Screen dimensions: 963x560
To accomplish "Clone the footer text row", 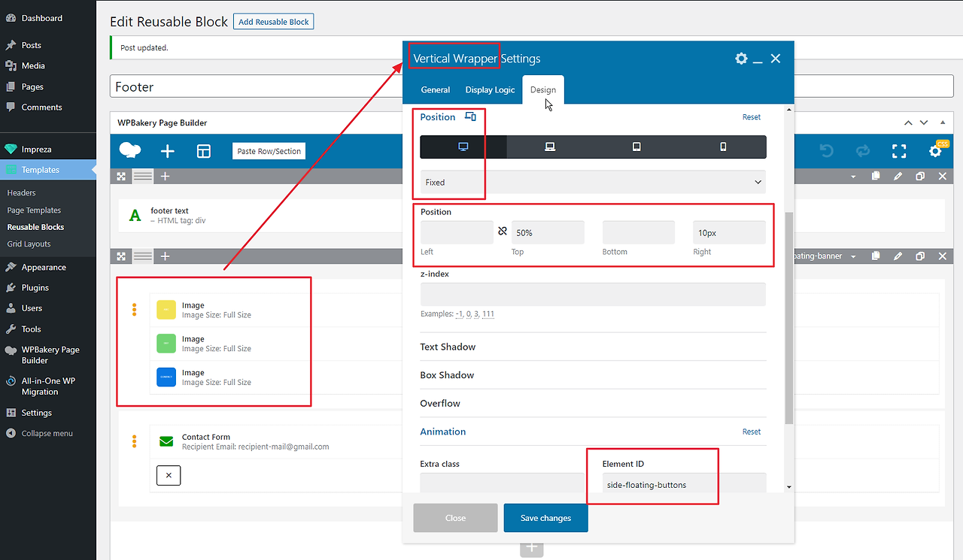I will point(920,176).
